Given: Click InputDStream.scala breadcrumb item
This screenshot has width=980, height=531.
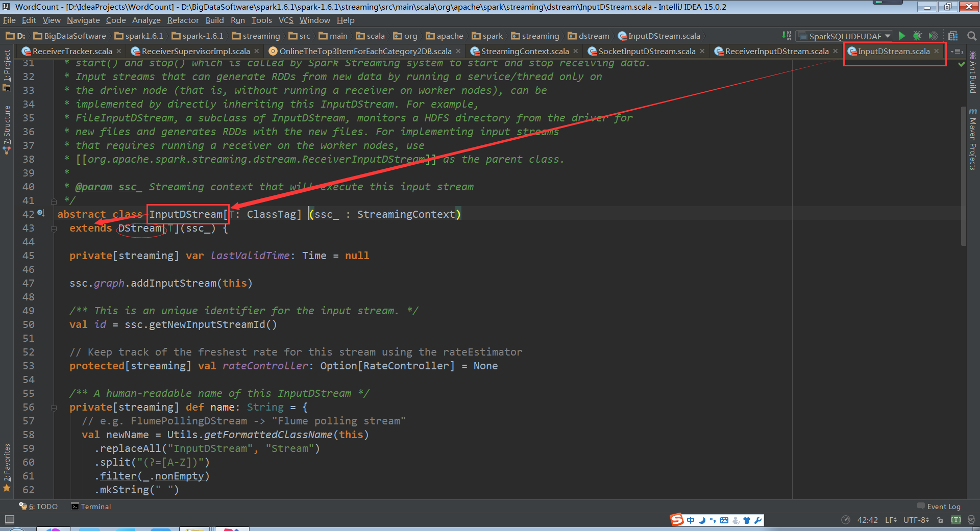Looking at the screenshot, I should pyautogui.click(x=659, y=36).
